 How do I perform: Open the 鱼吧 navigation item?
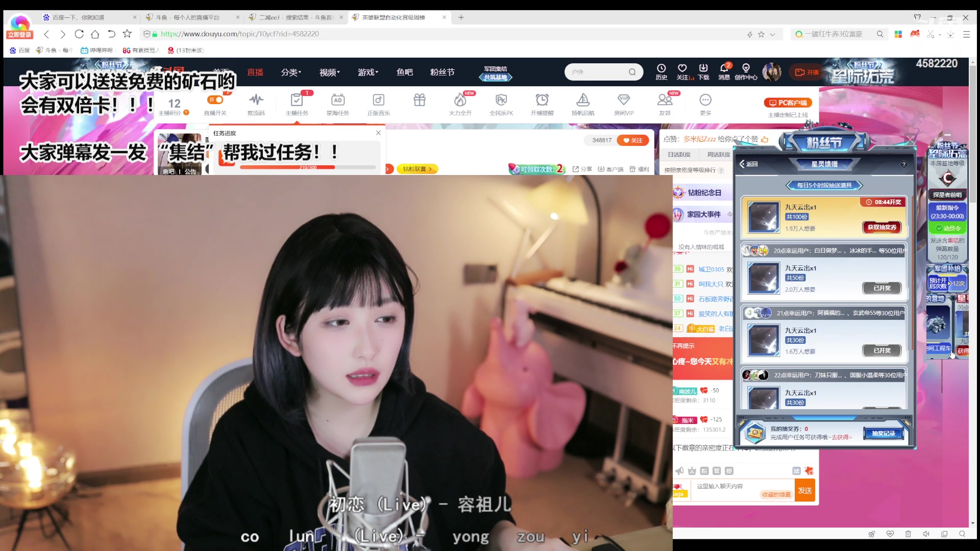click(405, 72)
